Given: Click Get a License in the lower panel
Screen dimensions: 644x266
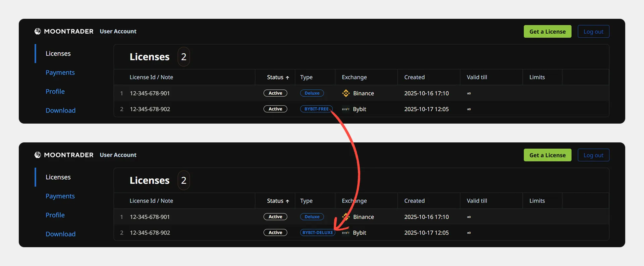Looking at the screenshot, I should pos(547,155).
